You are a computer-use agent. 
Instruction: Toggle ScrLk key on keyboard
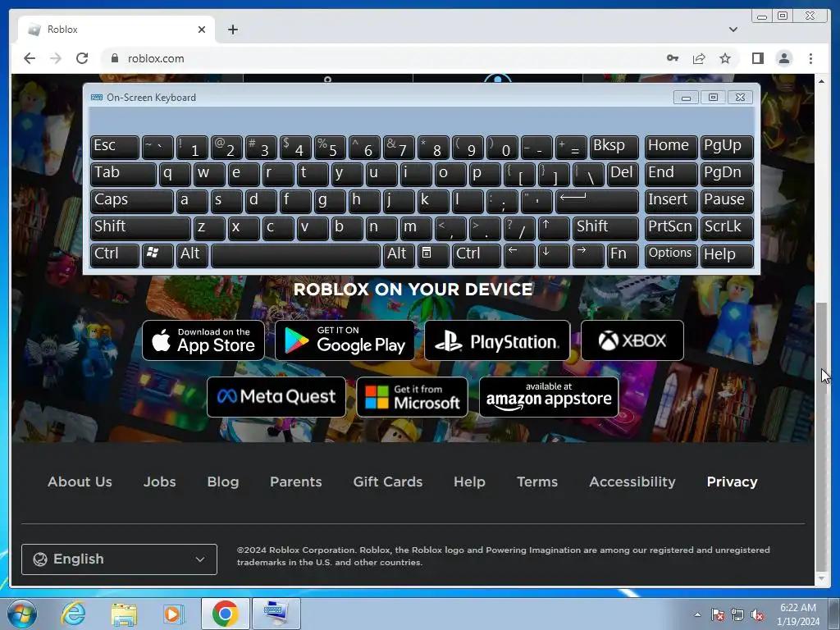point(727,229)
